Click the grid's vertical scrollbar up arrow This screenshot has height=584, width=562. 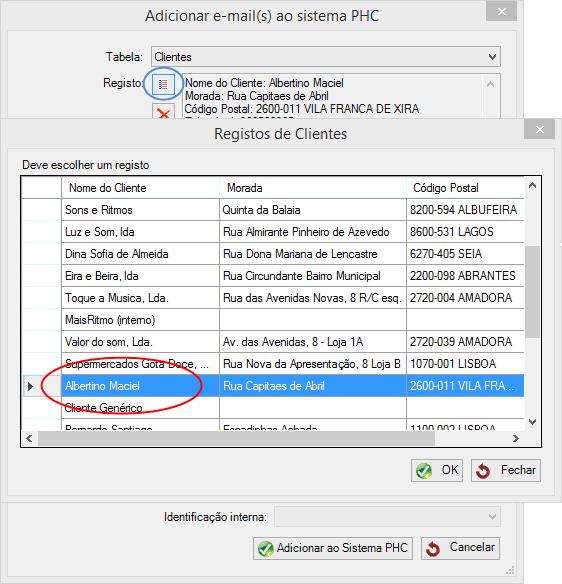(x=533, y=185)
